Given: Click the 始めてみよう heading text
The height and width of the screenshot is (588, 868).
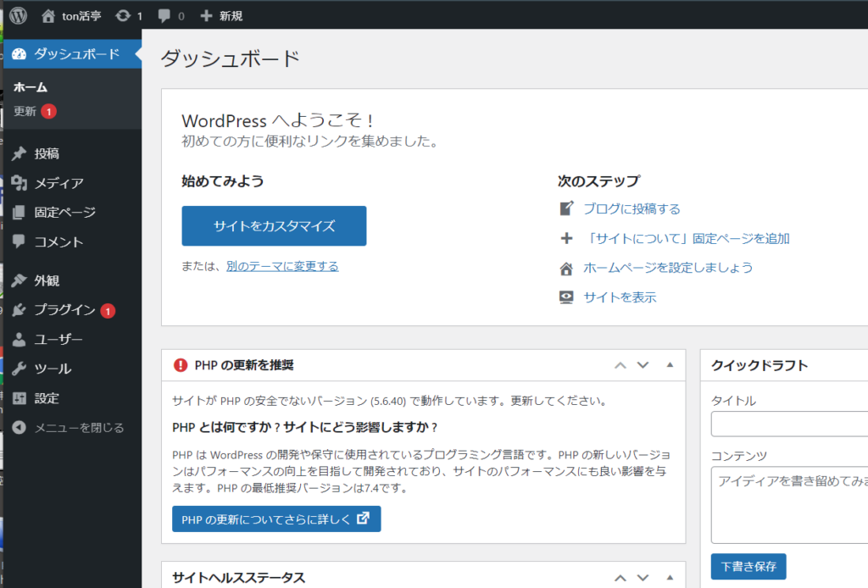Looking at the screenshot, I should (223, 180).
